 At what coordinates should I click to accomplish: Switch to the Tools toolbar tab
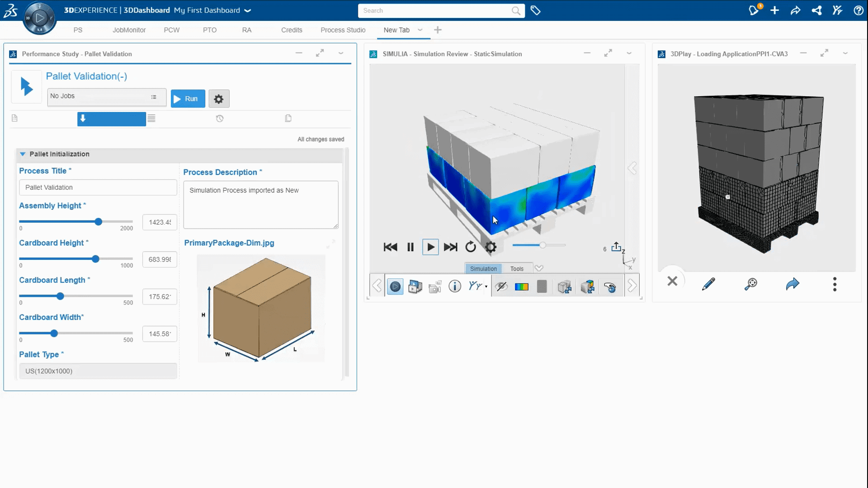tap(517, 268)
